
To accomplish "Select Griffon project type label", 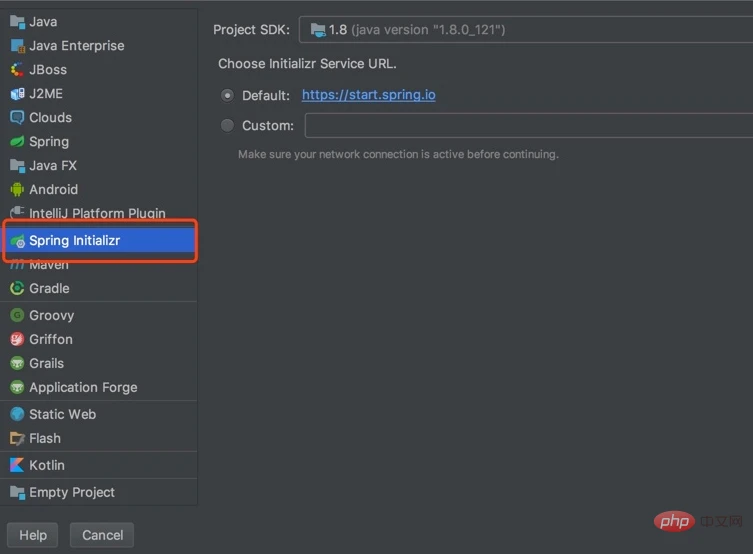I will 51,339.
